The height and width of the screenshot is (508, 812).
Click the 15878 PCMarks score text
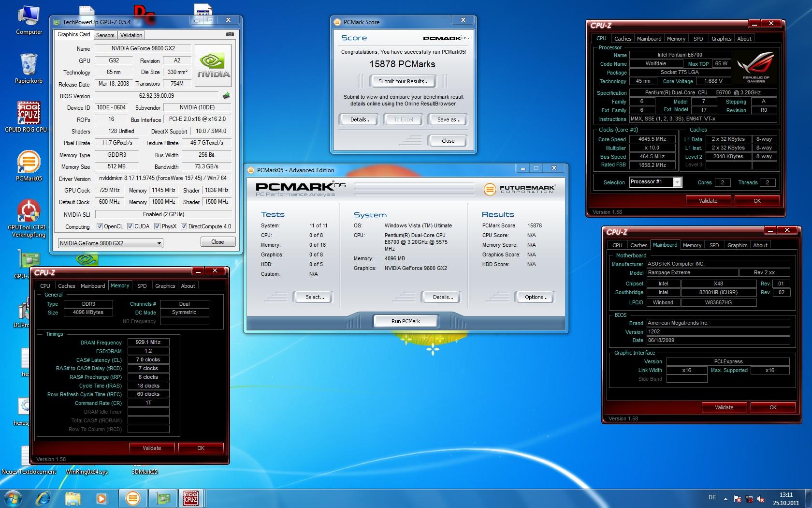pos(402,64)
